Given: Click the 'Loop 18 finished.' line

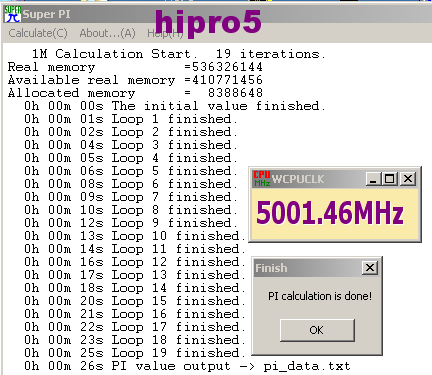Looking at the screenshot, I should [x=135, y=340].
